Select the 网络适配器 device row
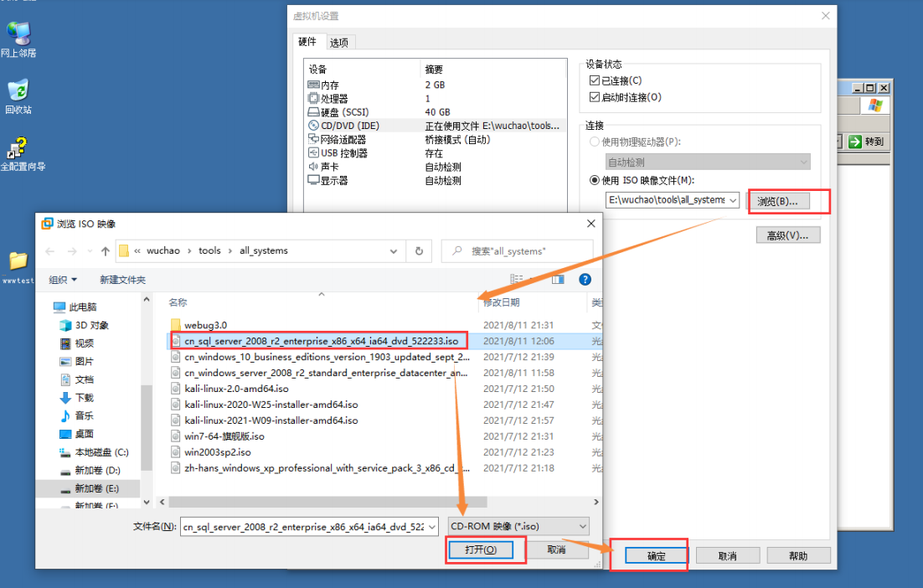 (x=435, y=140)
